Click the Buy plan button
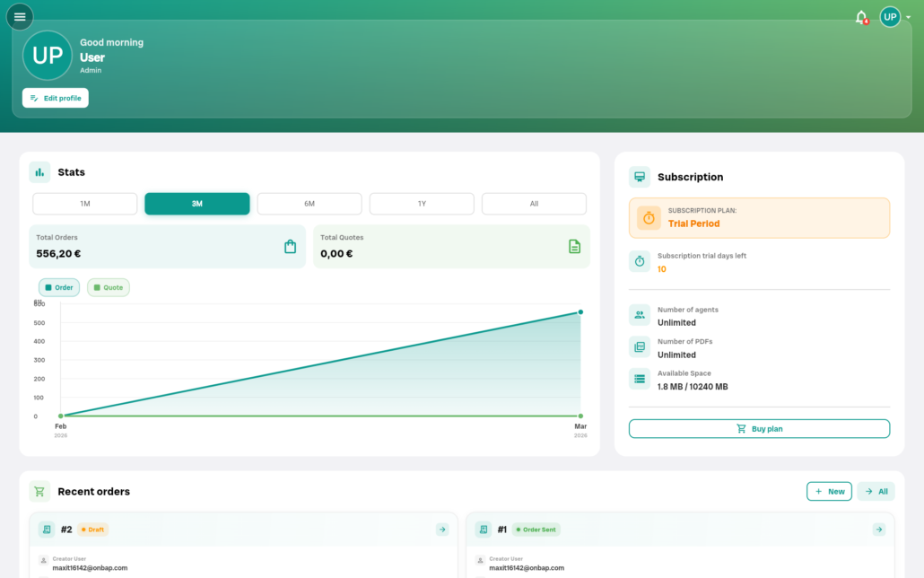 [759, 428]
